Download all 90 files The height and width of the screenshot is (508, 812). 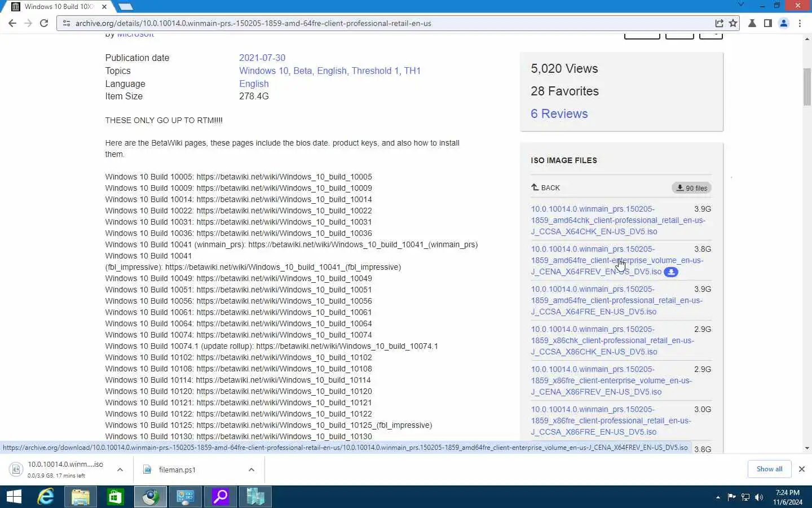691,188
